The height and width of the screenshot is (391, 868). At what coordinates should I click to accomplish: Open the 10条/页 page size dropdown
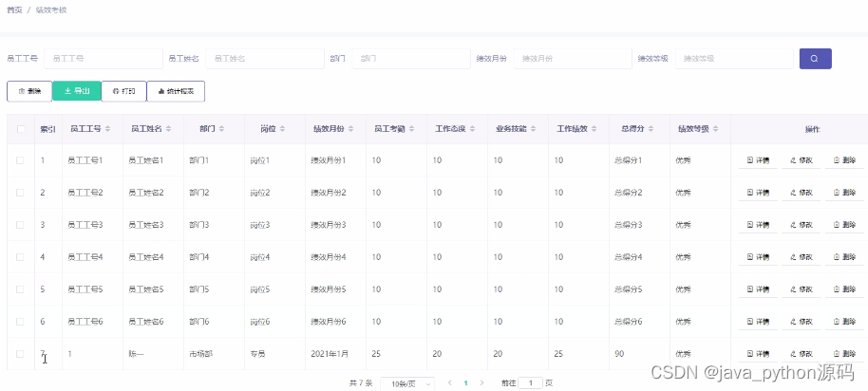407,383
